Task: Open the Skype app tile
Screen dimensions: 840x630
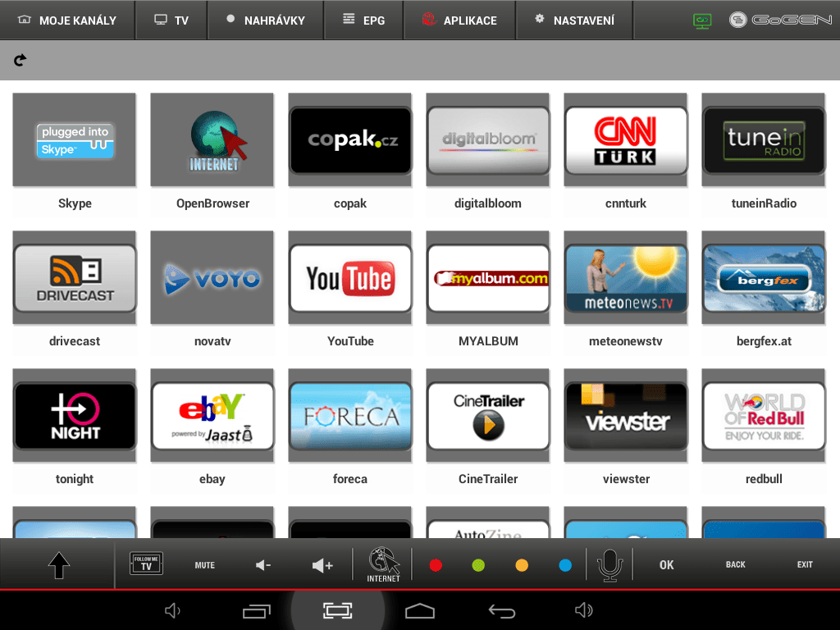Action: 75,139
